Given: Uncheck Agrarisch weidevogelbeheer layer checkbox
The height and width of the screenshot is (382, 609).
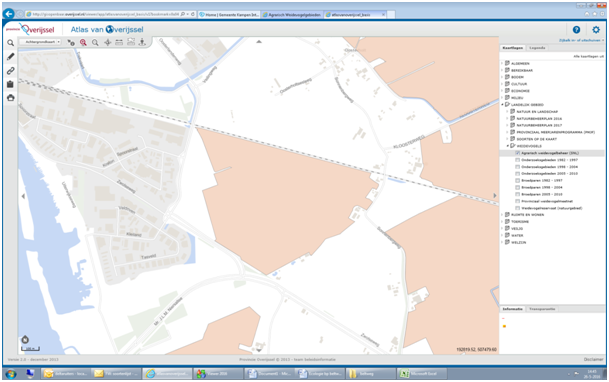Looking at the screenshot, I should click(x=517, y=153).
